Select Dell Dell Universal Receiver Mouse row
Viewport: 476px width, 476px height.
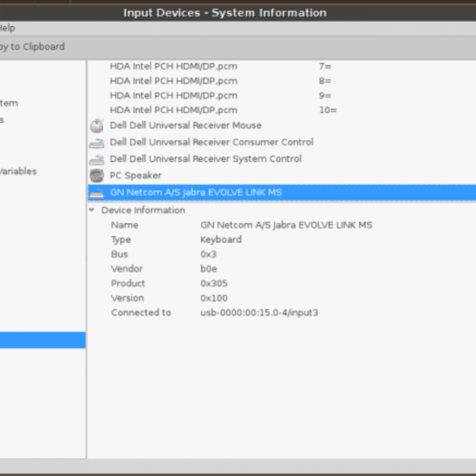tap(282, 125)
